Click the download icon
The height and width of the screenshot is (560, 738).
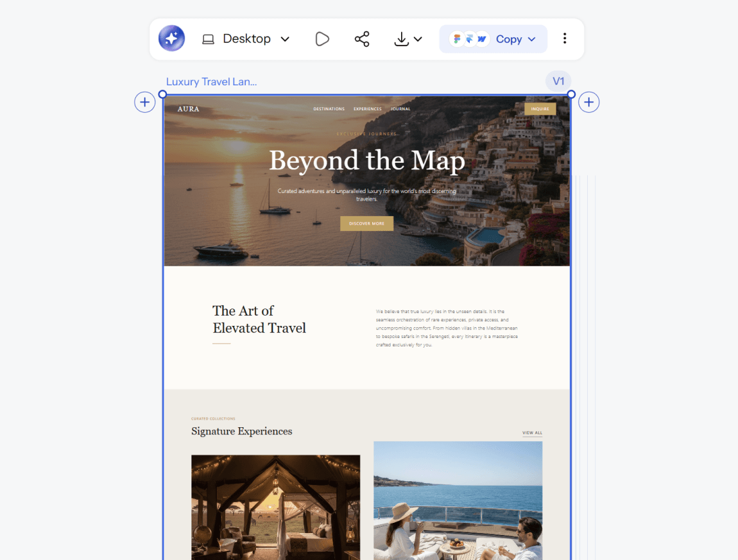pos(402,39)
